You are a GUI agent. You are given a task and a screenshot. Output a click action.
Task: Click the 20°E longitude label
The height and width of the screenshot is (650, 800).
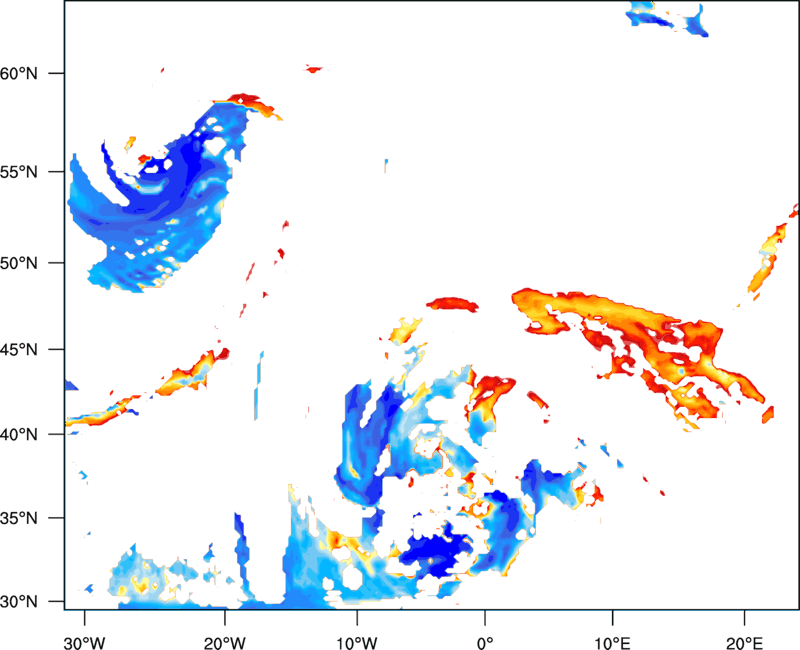(x=744, y=643)
